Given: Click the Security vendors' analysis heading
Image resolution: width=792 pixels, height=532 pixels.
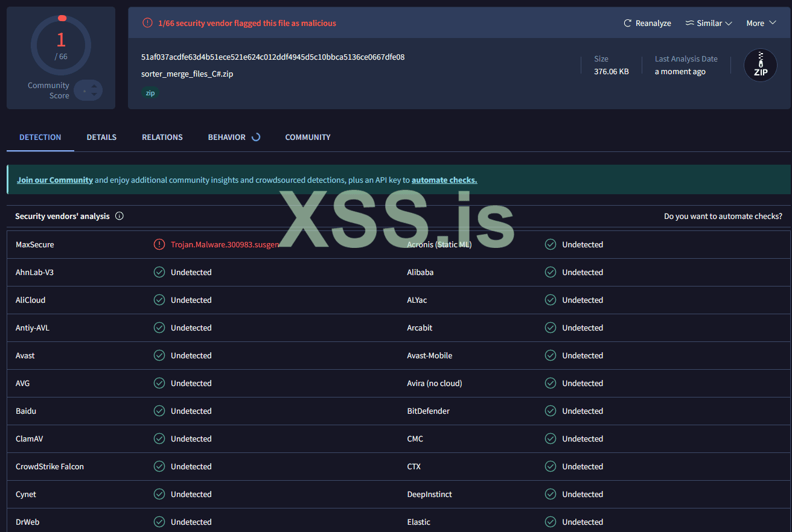Looking at the screenshot, I should pyautogui.click(x=62, y=216).
